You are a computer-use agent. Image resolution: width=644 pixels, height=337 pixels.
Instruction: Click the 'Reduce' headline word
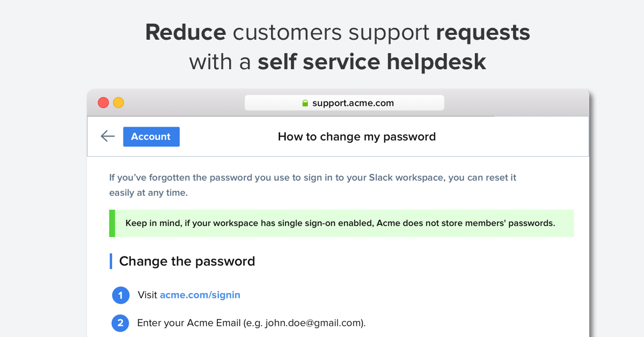click(186, 32)
